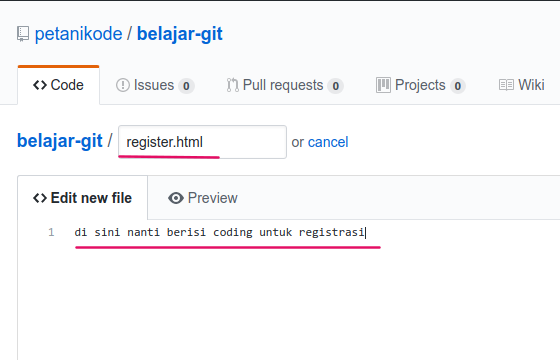Image resolution: width=560 pixels, height=360 pixels.
Task: Click the belajar-git breadcrumb link
Action: [x=60, y=141]
